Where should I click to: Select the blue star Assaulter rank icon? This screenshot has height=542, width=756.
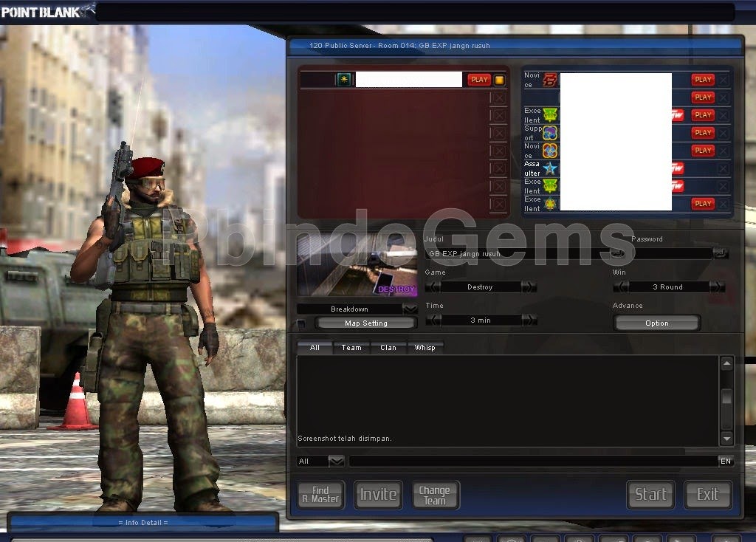550,168
